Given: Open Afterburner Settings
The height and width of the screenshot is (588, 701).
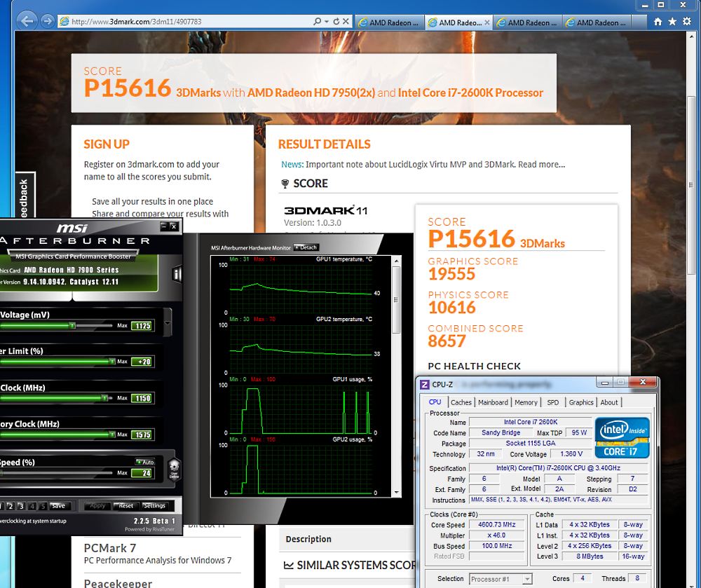Looking at the screenshot, I should click(154, 506).
